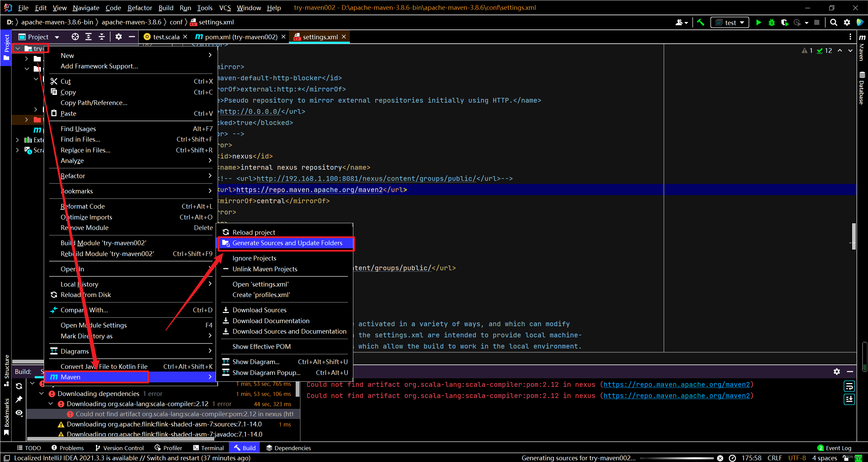Toggle scroll to end in the build output
This screenshot has width=868, height=462.
pos(849,399)
